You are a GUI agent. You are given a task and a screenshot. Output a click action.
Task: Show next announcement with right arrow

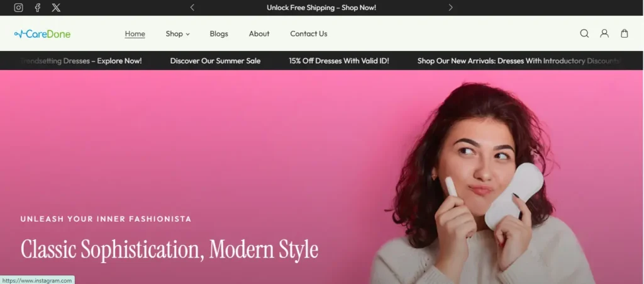click(x=450, y=8)
